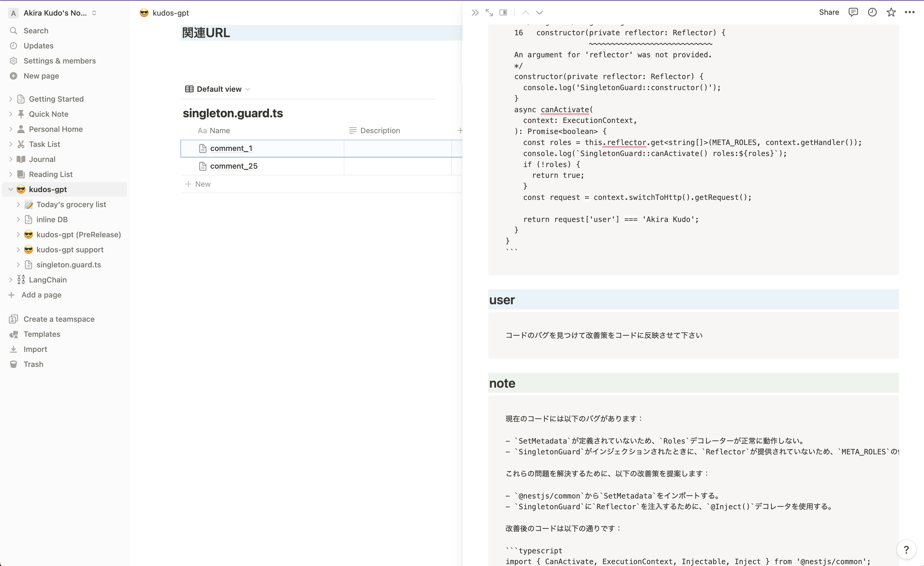Open comments using speech bubble icon
Image resolution: width=924 pixels, height=566 pixels.
pyautogui.click(x=853, y=12)
